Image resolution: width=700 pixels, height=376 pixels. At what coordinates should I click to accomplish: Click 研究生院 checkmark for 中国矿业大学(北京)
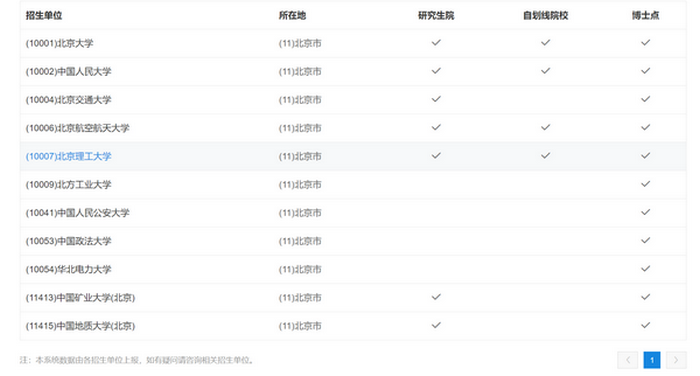436,297
